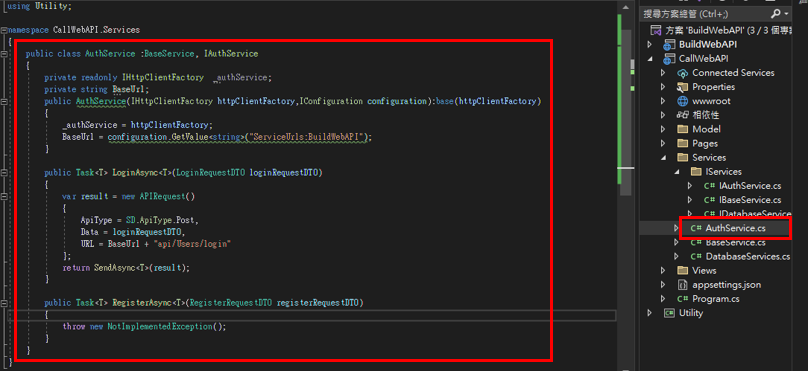
Task: Collapse the AuthService class code block
Action: pos(4,54)
